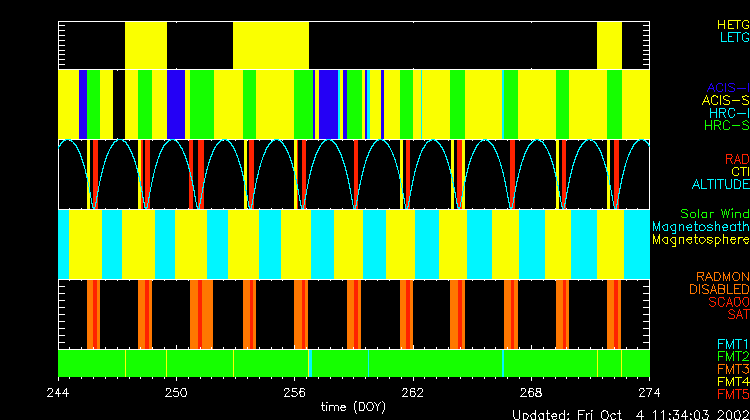Viewport: 750px width, 420px height.
Task: Click the time (DOY) axis title
Action: coord(353,408)
